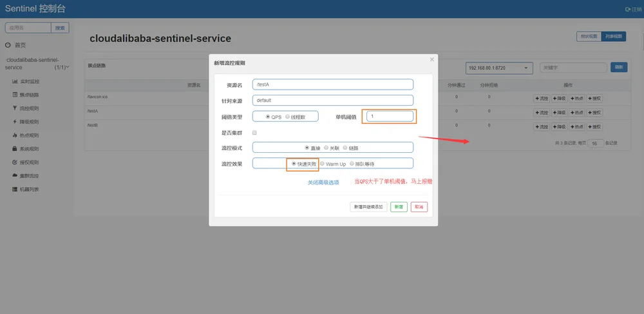The height and width of the screenshot is (314, 644).
Task: Select the 线程数 threshold type radio
Action: point(287,117)
